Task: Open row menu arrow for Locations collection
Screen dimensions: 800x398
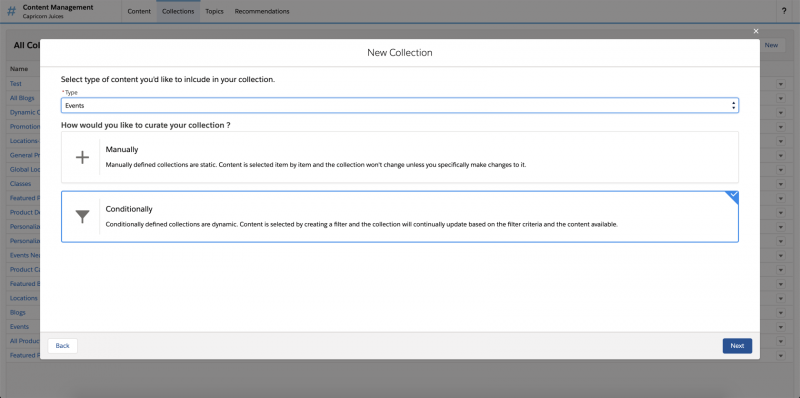Action: coord(781,298)
